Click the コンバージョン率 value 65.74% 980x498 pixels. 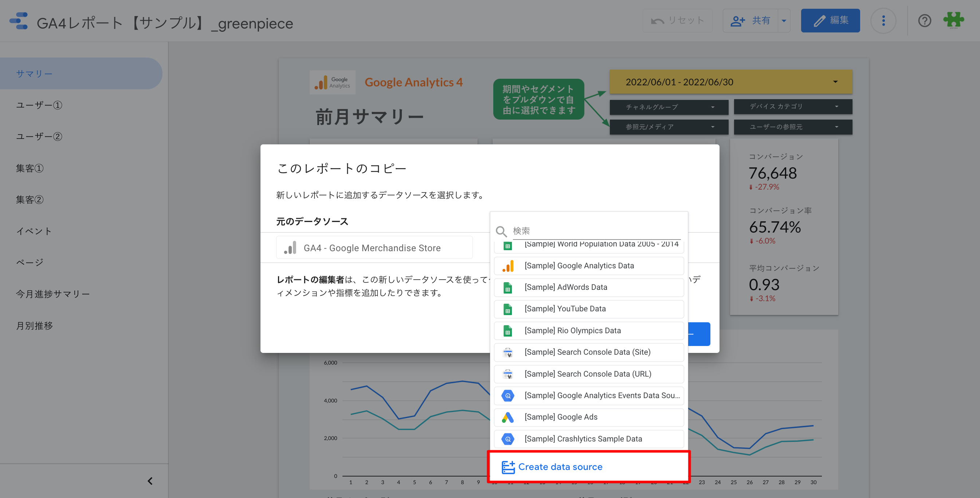(x=775, y=227)
